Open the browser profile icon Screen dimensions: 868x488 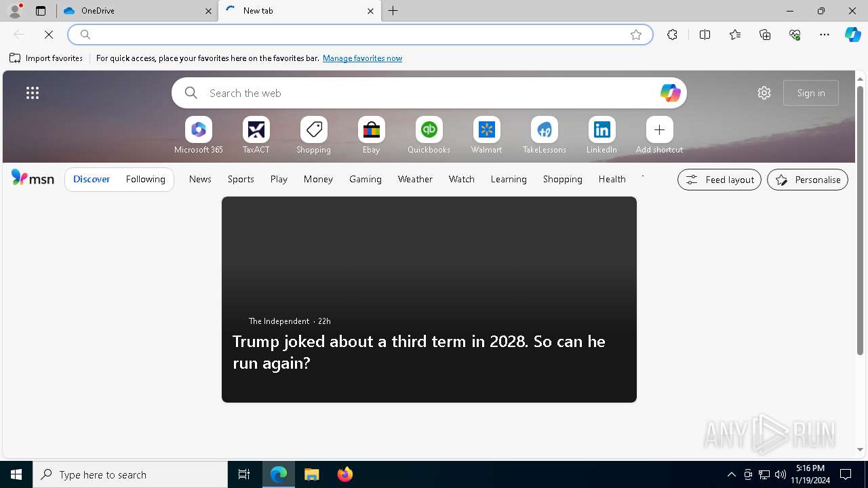pos(14,10)
